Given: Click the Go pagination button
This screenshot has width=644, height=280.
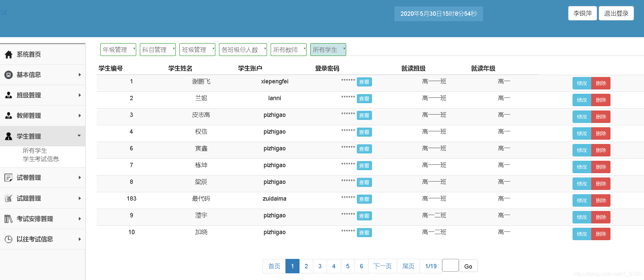Looking at the screenshot, I should click(468, 266).
